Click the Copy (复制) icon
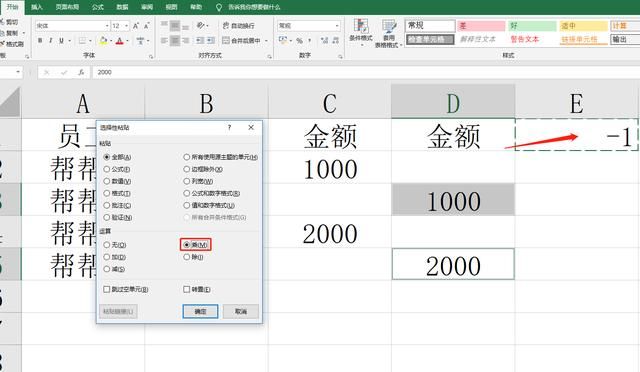Image resolution: width=640 pixels, height=372 pixels. (x=2, y=33)
